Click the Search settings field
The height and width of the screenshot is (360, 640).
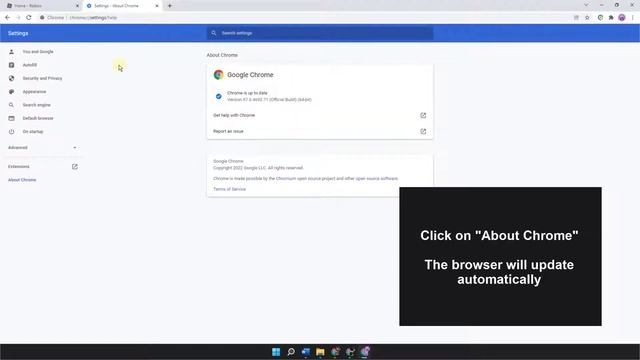tap(320, 33)
